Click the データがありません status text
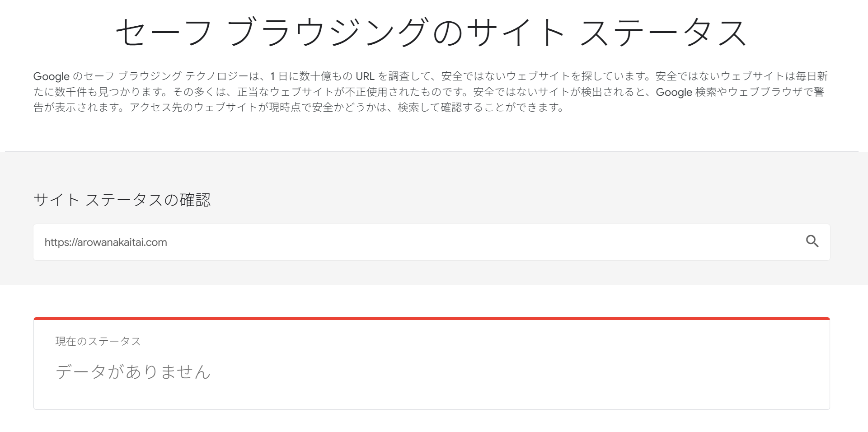The height and width of the screenshot is (432, 868). point(133,372)
